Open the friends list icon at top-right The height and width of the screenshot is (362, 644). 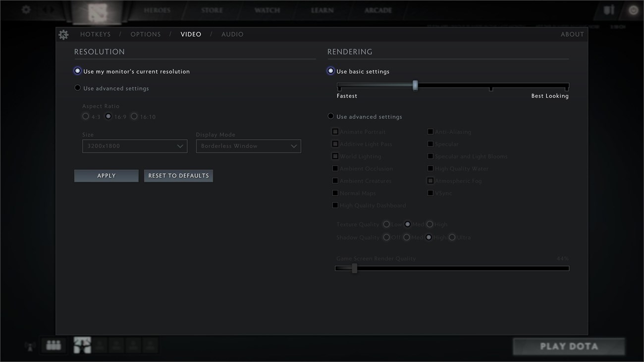[x=633, y=9]
